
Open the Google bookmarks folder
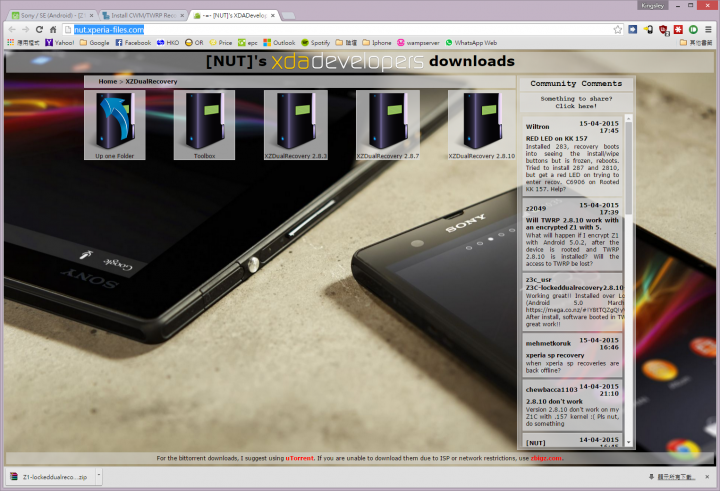(x=95, y=43)
